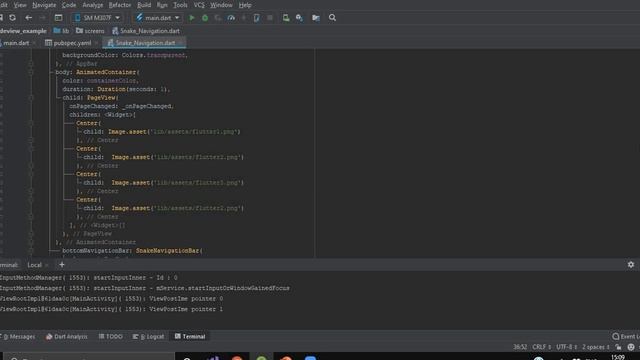Collapse the AnimatedContainer body code fold

(31, 72)
